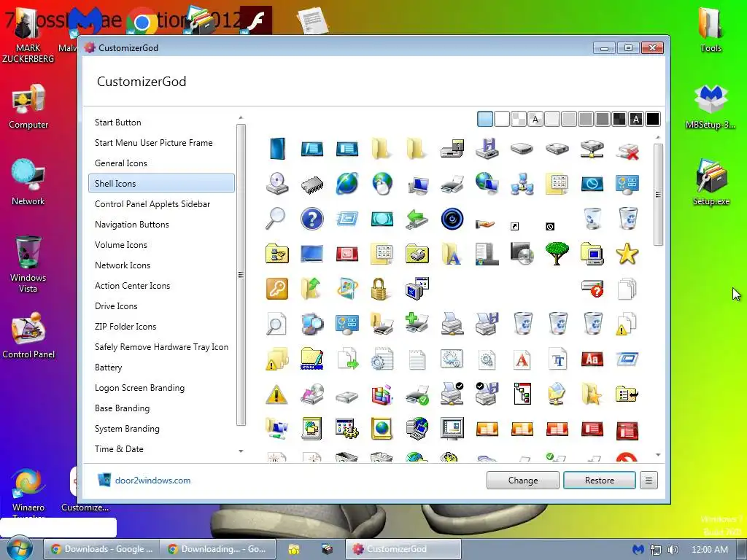Image resolution: width=747 pixels, height=560 pixels.
Task: Choose the solid black background swatch
Action: pos(653,119)
